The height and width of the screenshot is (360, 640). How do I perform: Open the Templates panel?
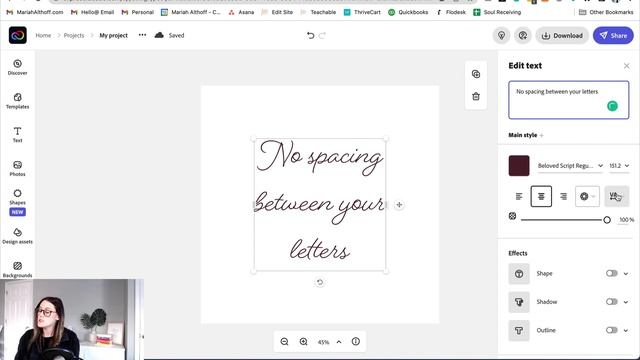click(x=18, y=101)
